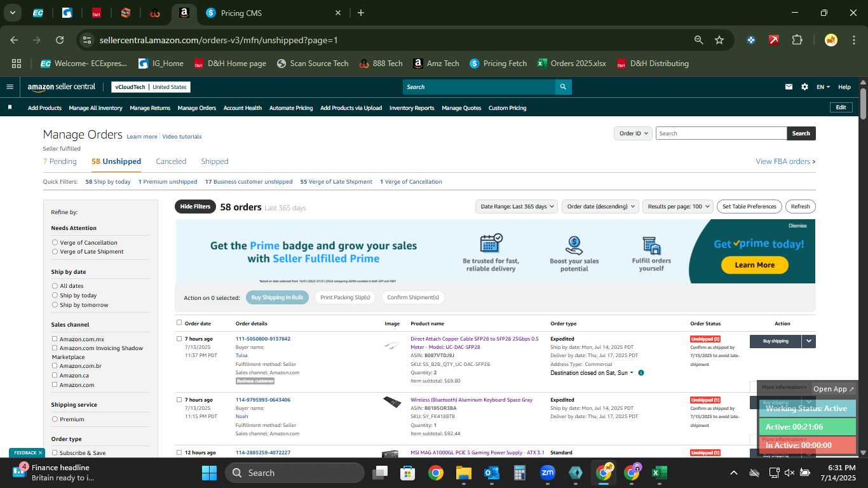Select Verge of Late Shipment radio filter

pos(55,252)
